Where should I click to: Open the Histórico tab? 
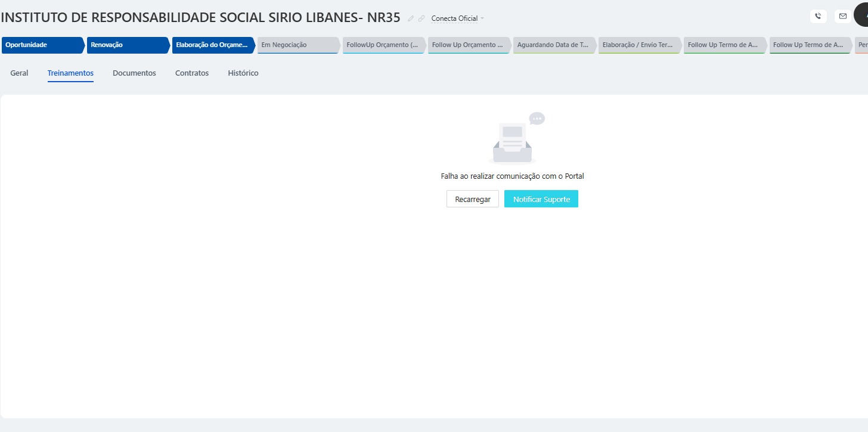(243, 73)
